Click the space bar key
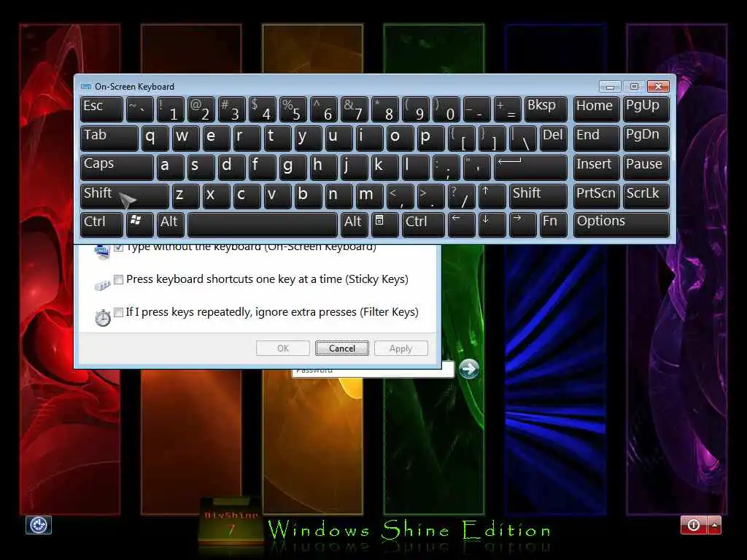The image size is (747, 560). [263, 224]
